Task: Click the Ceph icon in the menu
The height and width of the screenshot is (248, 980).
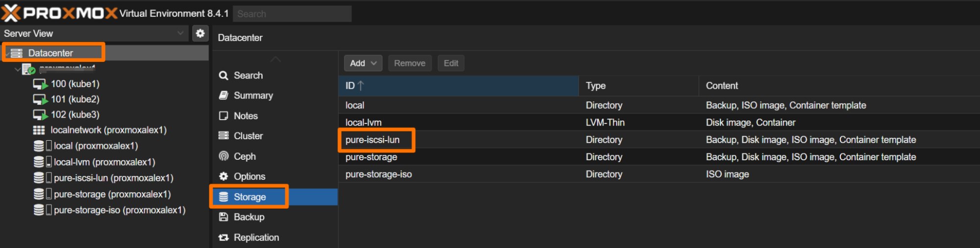Action: [x=224, y=156]
